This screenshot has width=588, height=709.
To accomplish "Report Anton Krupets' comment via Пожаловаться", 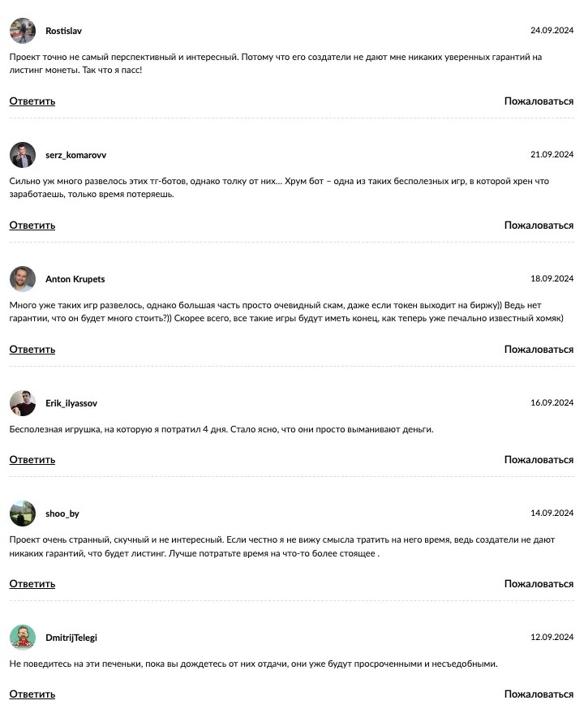I will (539, 350).
